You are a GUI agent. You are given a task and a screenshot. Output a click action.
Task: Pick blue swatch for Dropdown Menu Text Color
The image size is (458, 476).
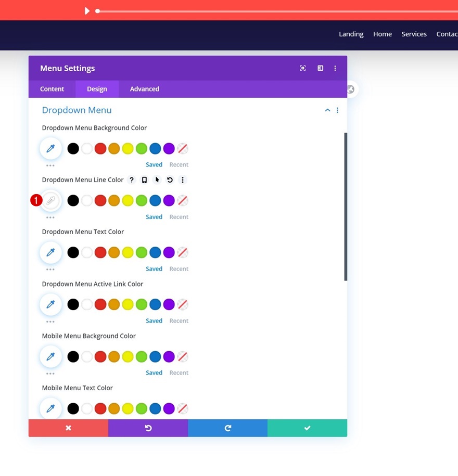click(x=155, y=252)
